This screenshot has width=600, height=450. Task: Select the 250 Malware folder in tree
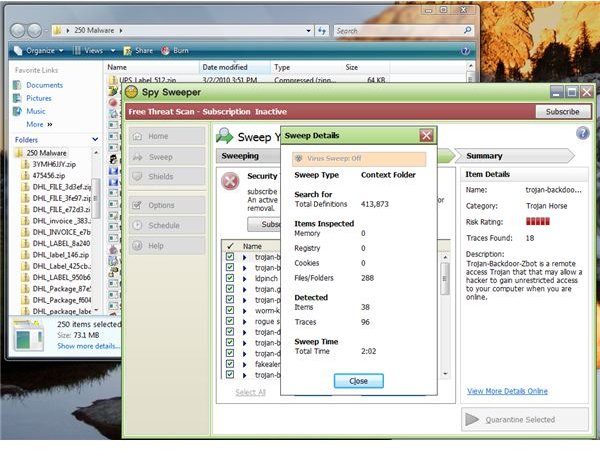(46, 153)
